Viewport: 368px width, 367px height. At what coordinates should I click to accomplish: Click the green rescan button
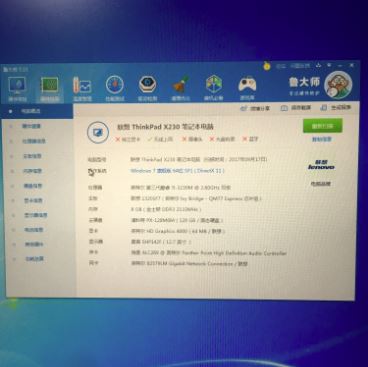click(x=322, y=126)
